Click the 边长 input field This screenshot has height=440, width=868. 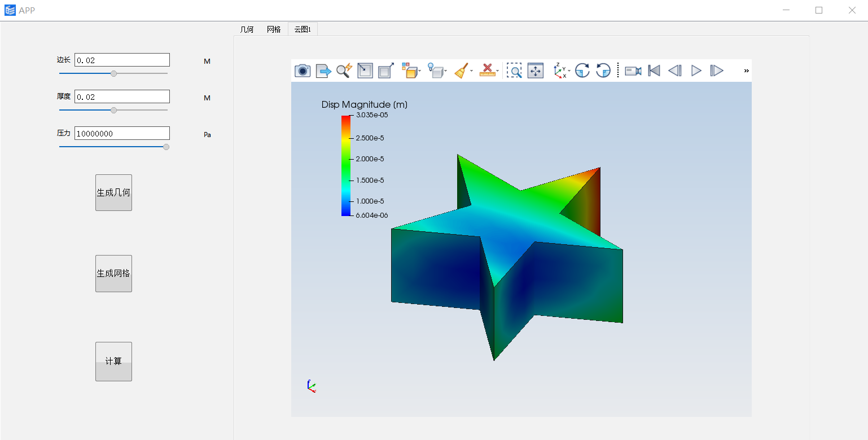point(122,60)
